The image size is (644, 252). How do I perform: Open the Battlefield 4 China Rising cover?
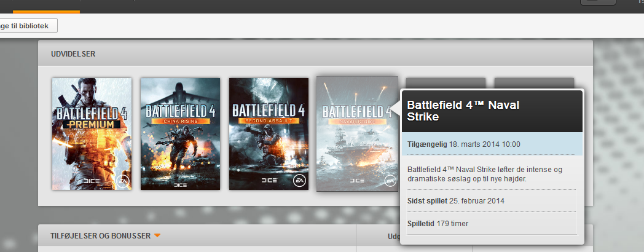pyautogui.click(x=180, y=134)
